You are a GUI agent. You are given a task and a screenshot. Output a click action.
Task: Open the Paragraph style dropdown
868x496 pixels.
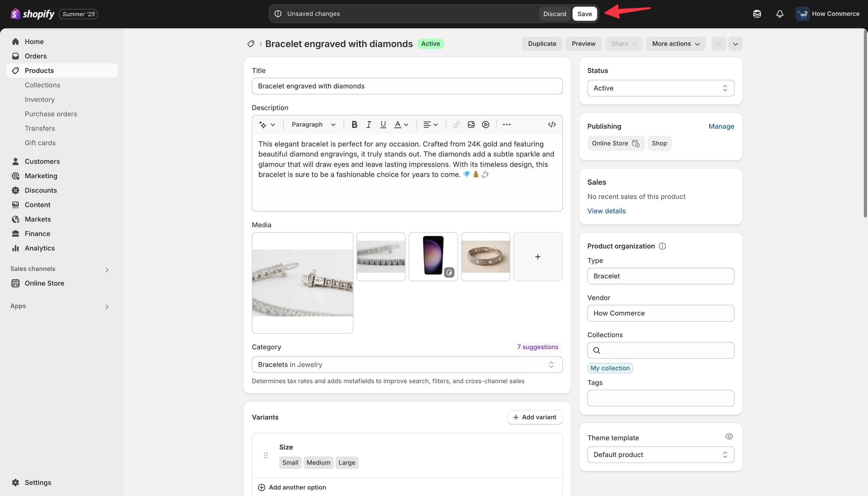[313, 125]
